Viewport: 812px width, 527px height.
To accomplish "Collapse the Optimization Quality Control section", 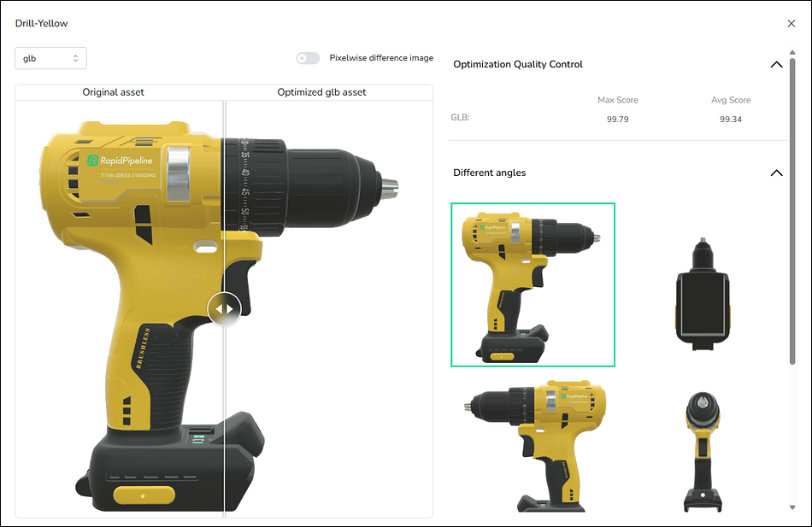I will pyautogui.click(x=776, y=65).
